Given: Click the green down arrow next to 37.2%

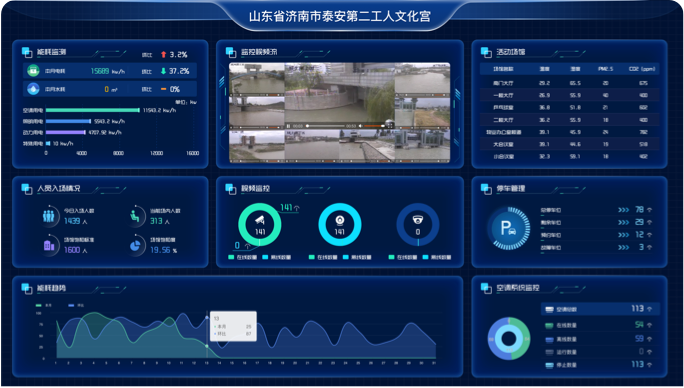Looking at the screenshot, I should 163,71.
